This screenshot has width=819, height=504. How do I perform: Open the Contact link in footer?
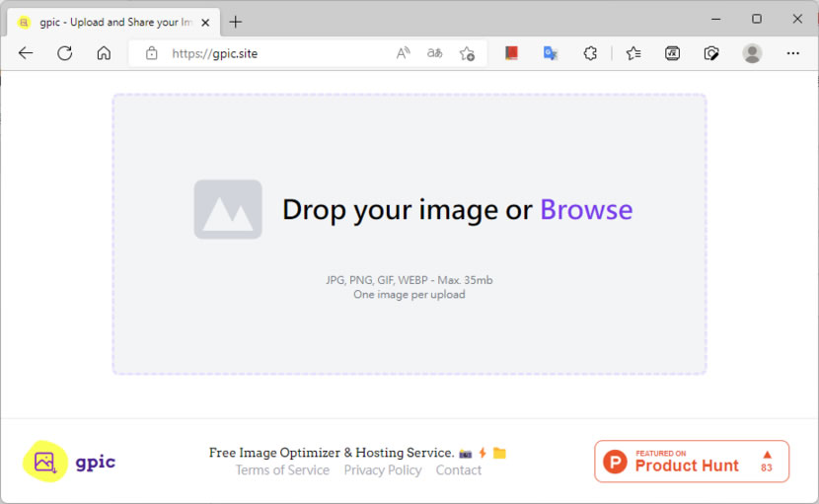tap(459, 470)
